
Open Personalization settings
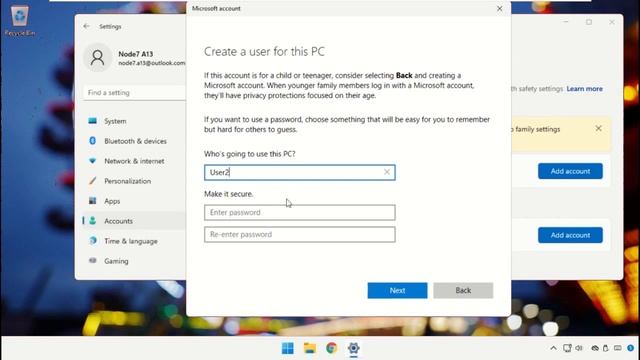[127, 181]
